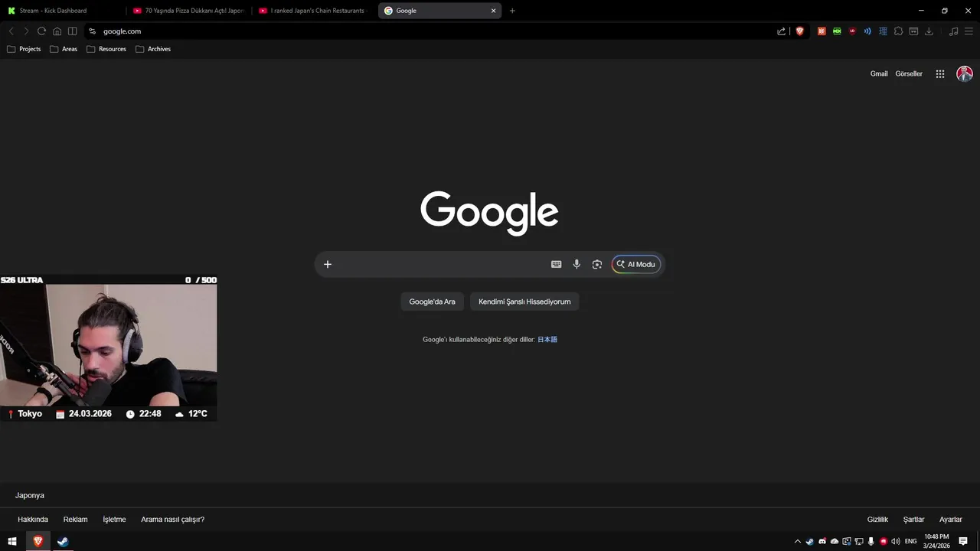Open the Projects bookmarks folder
Screen dimensions: 980x551
24,49
